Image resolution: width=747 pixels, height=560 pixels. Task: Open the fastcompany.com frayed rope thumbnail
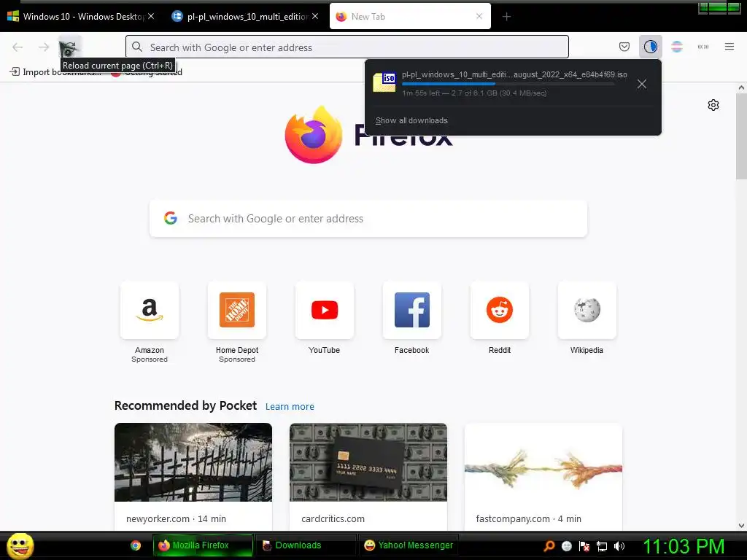(543, 462)
